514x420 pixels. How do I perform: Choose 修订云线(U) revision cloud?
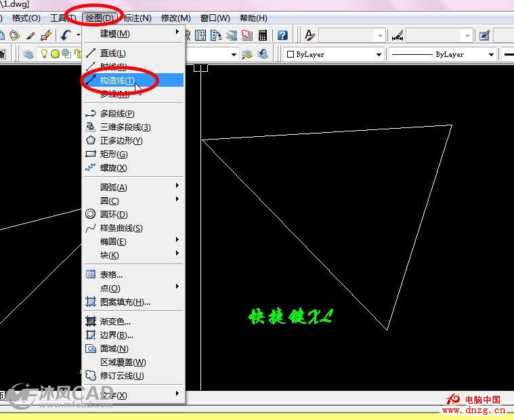coord(133,375)
